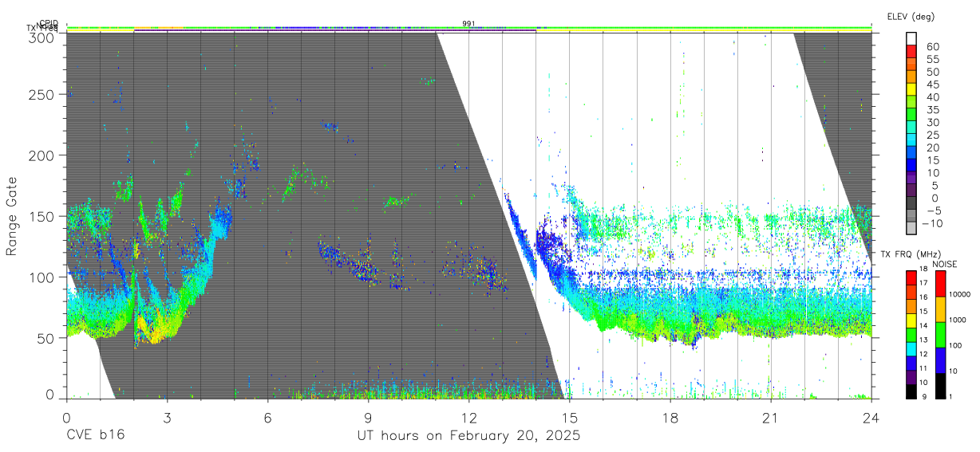The width and height of the screenshot is (980, 452).
Task: Click the '250' range gate tick label
Action: (41, 94)
